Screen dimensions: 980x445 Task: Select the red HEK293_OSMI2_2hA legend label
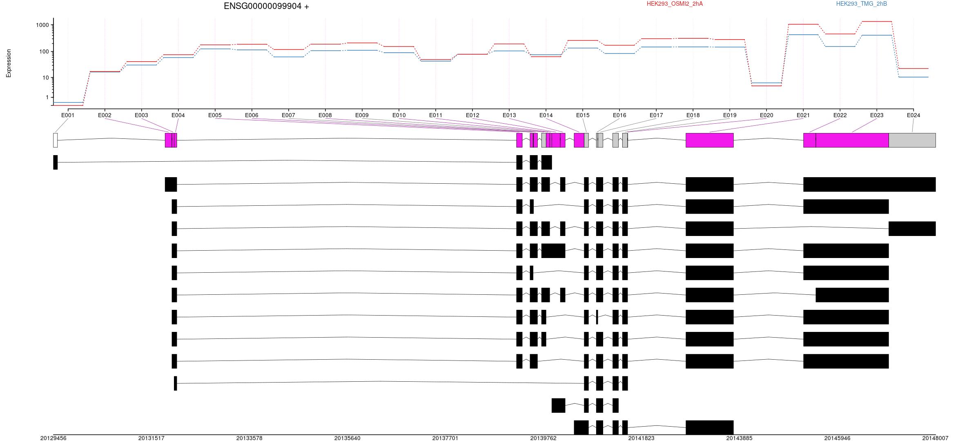[675, 4]
